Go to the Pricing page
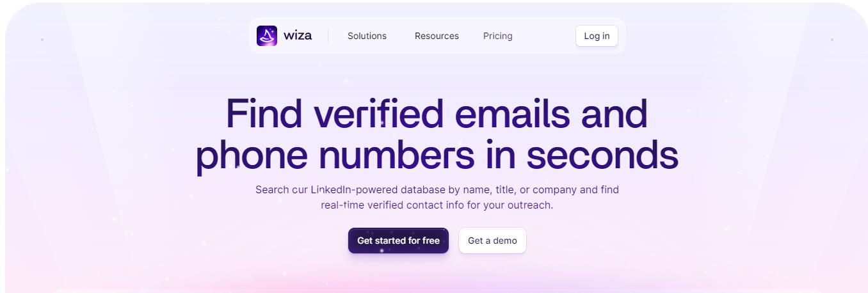868x293 pixels. 497,36
